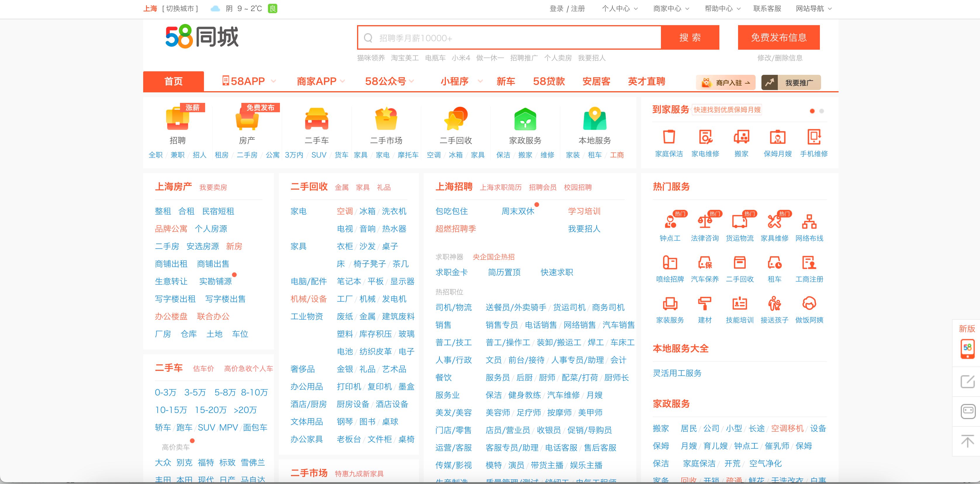980x484 pixels.
Task: Select the 家电维修 service icon
Action: [x=705, y=136]
